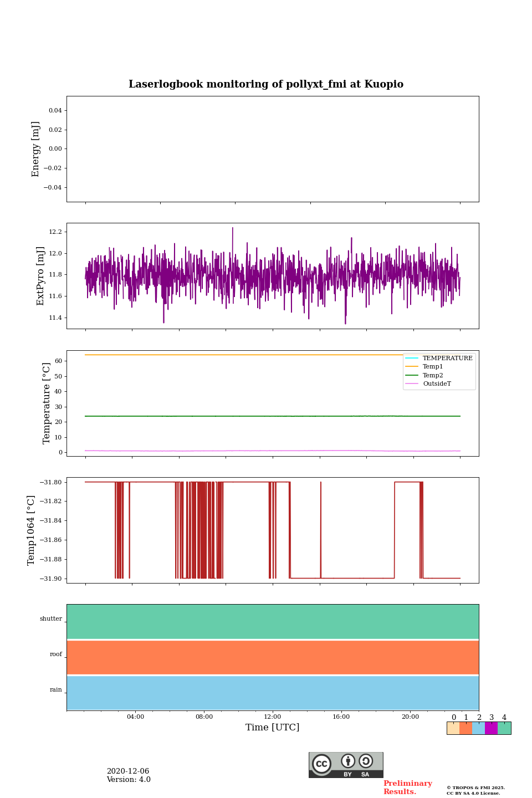The height and width of the screenshot is (798, 532).
Task: Click the 12:00 time axis tick label
Action: [x=273, y=717]
